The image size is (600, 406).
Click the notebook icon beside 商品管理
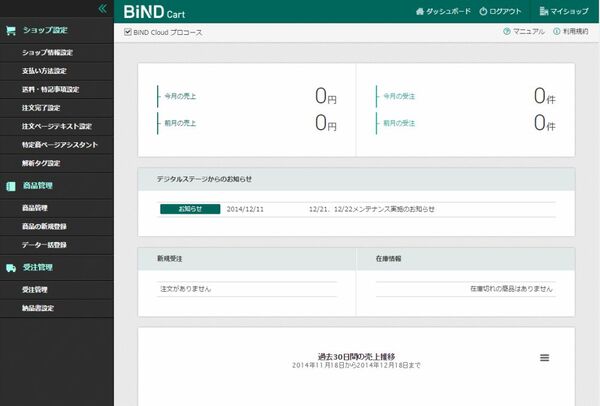[x=11, y=186]
